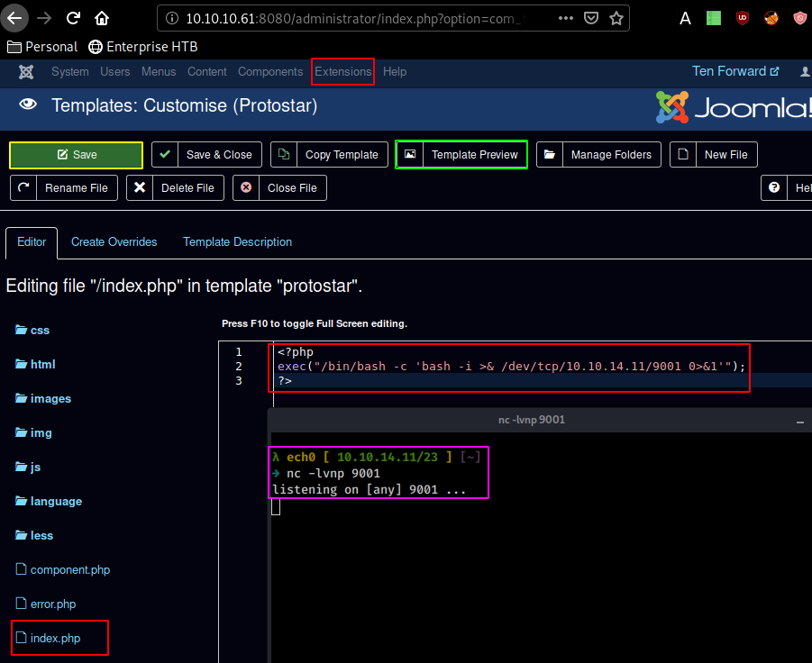The width and height of the screenshot is (812, 663).
Task: Open the user account menu icon
Action: pos(806,71)
